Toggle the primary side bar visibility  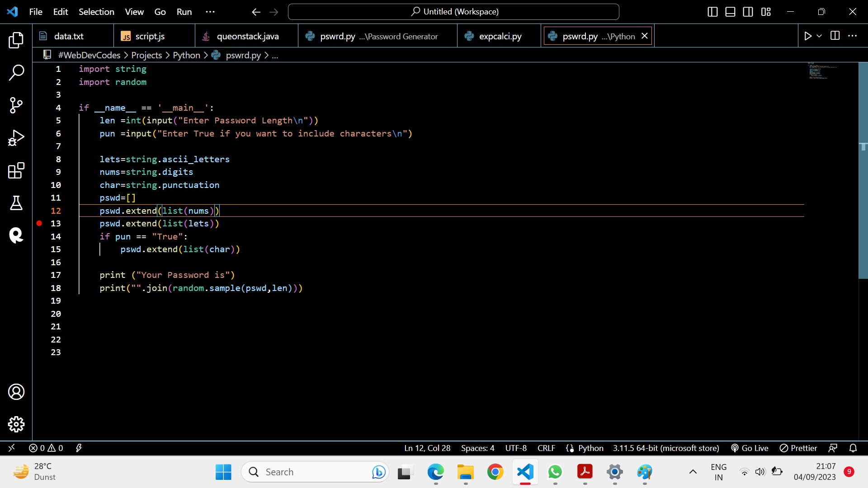[x=712, y=12]
